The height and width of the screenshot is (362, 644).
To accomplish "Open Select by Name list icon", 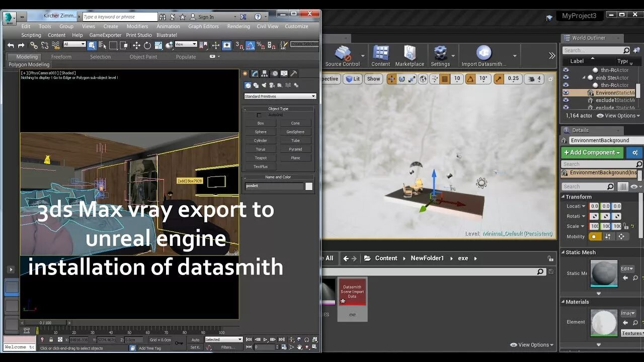I will tap(103, 45).
